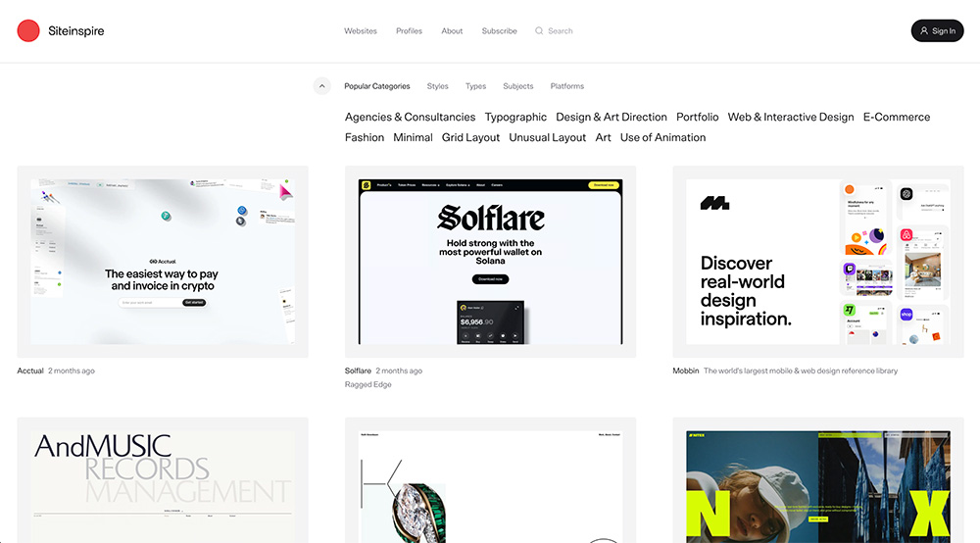Image resolution: width=980 pixels, height=543 pixels.
Task: Switch to the Styles tab
Action: point(437,86)
